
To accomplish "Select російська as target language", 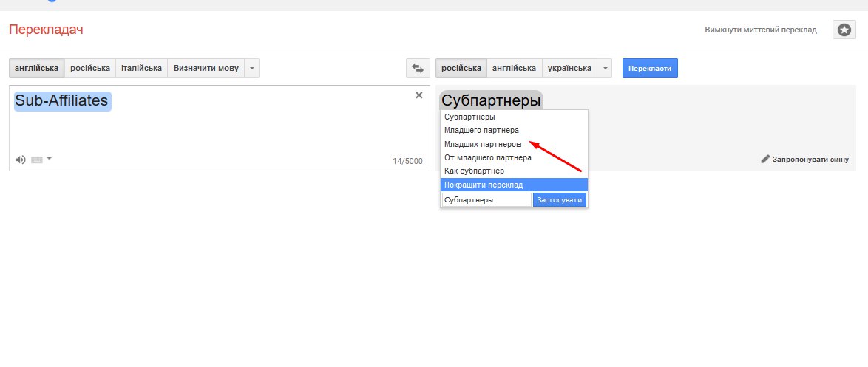I will pos(461,69).
